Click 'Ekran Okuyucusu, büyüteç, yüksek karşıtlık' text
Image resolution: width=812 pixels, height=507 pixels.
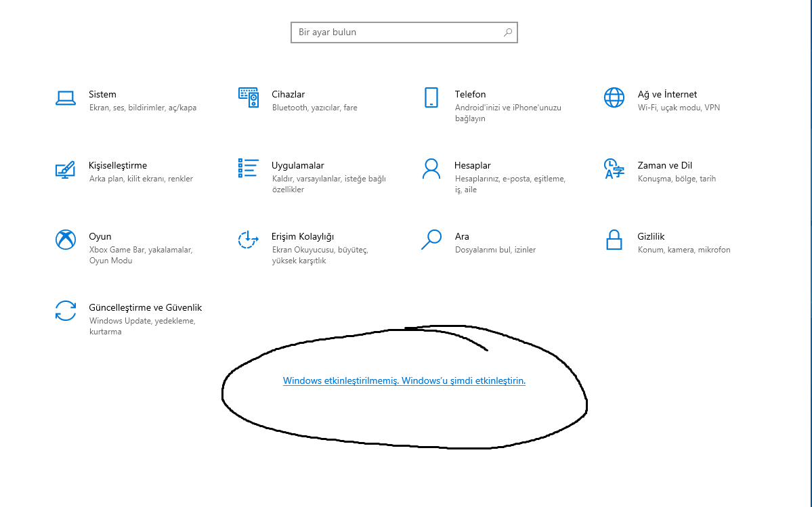(320, 255)
